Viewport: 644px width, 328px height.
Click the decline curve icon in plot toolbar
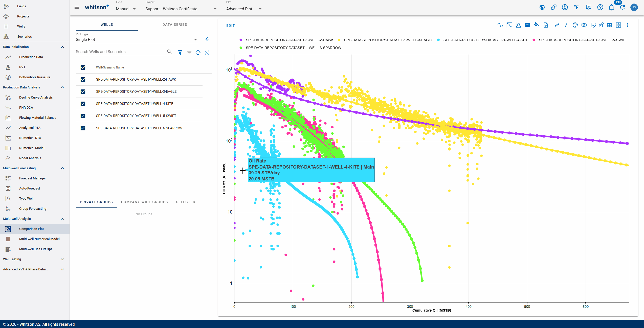(509, 25)
